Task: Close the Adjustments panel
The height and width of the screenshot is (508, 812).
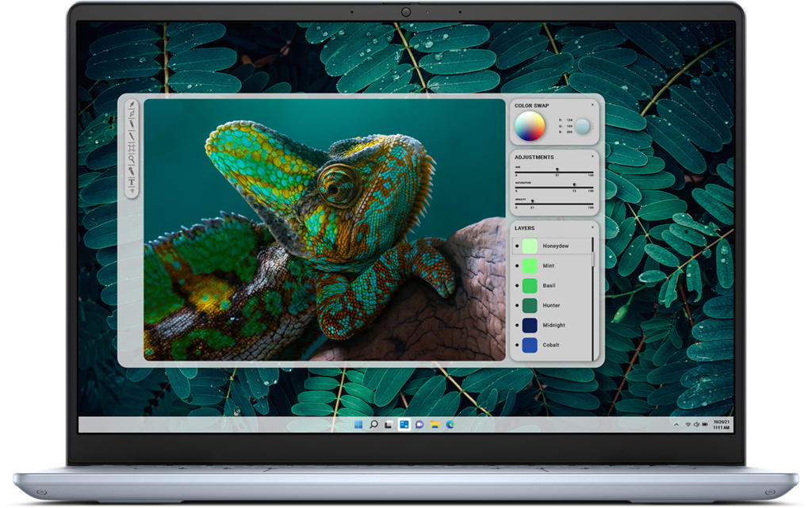Action: (592, 156)
